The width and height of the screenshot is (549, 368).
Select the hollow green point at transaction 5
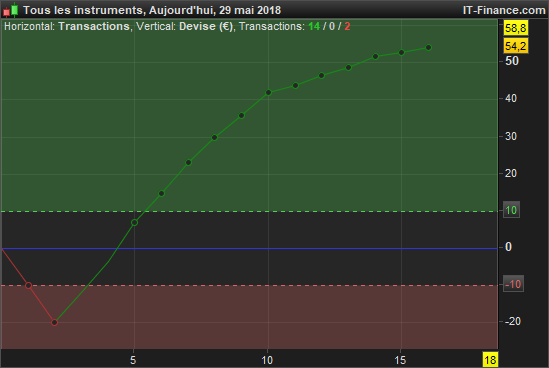[134, 222]
